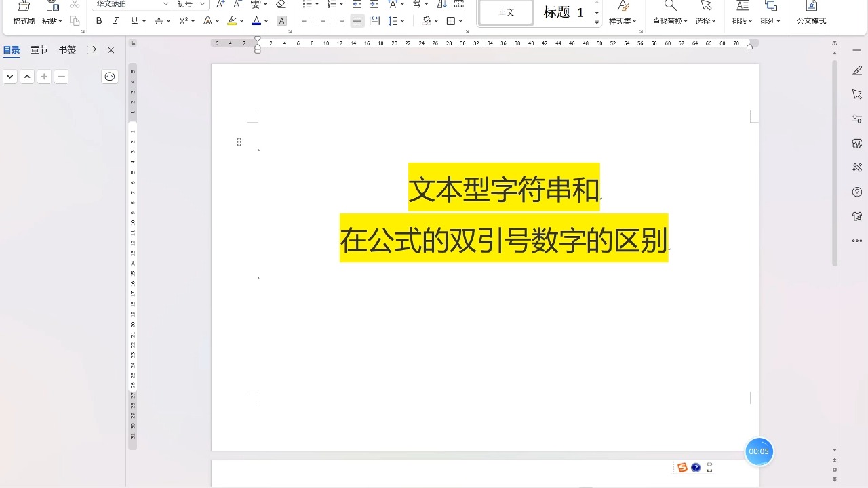
Task: Select the 正文 style
Action: pyautogui.click(x=506, y=12)
